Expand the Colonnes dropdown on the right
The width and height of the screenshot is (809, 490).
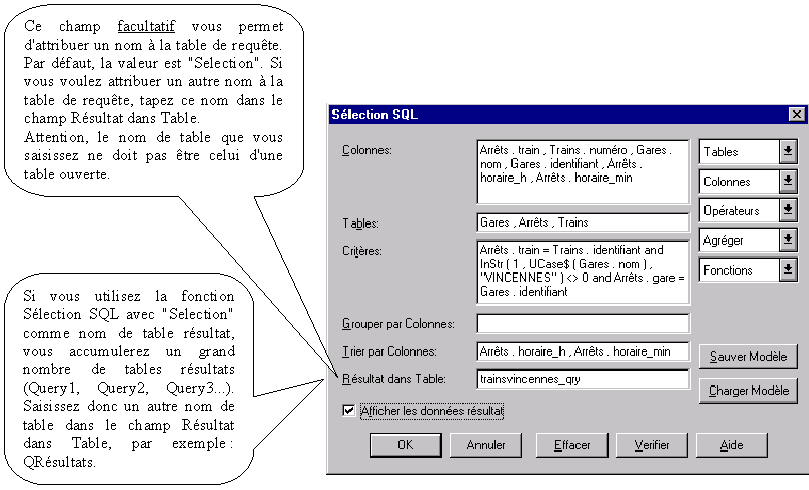[788, 182]
